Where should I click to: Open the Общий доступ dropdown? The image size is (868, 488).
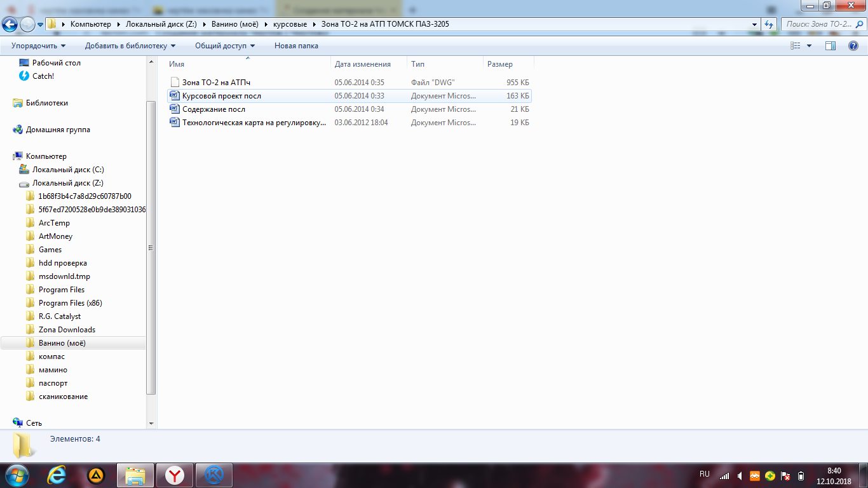[224, 46]
